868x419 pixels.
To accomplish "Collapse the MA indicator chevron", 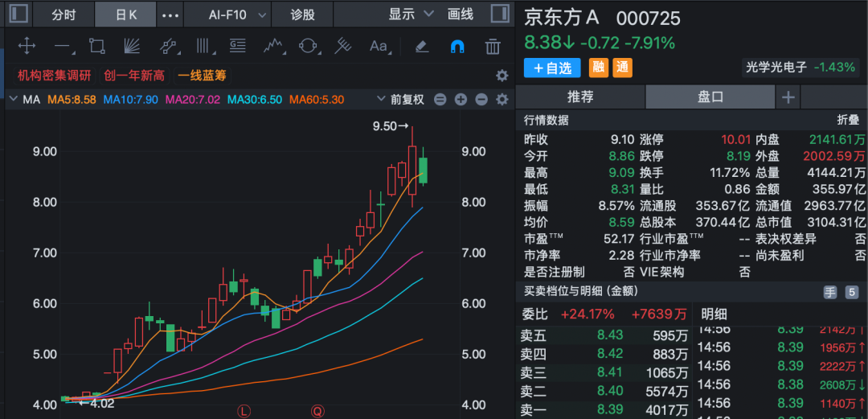I will pos(14,100).
